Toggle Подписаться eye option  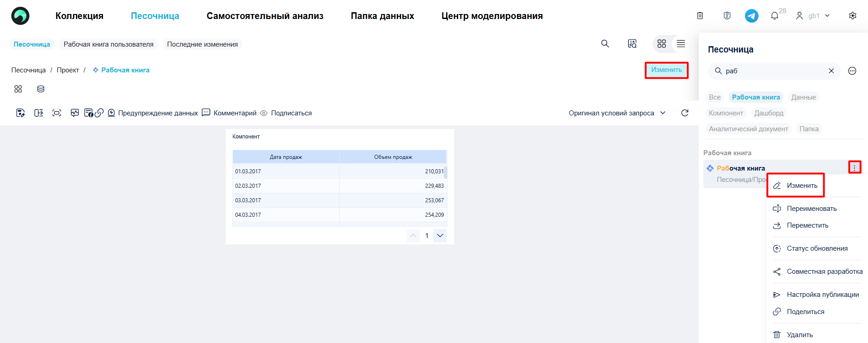[x=286, y=113]
